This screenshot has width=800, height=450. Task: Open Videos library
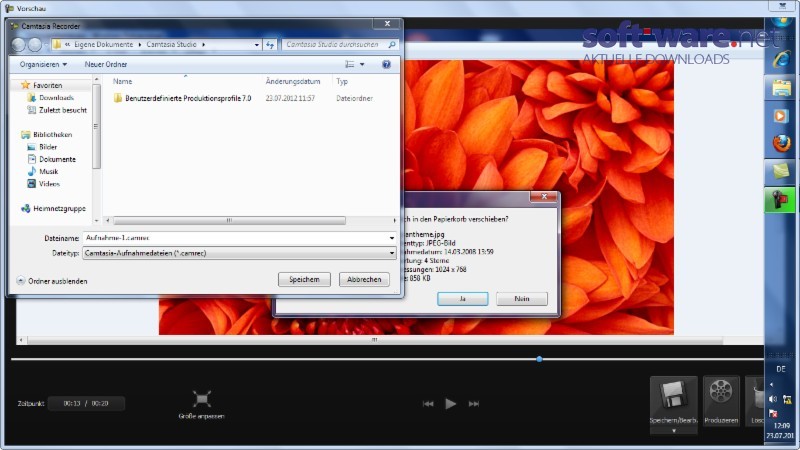49,184
